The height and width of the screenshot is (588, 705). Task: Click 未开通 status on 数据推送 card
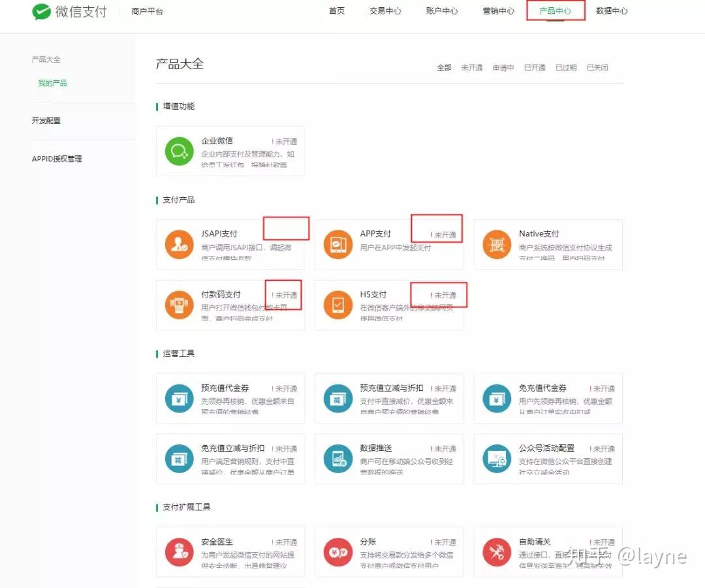coord(443,448)
